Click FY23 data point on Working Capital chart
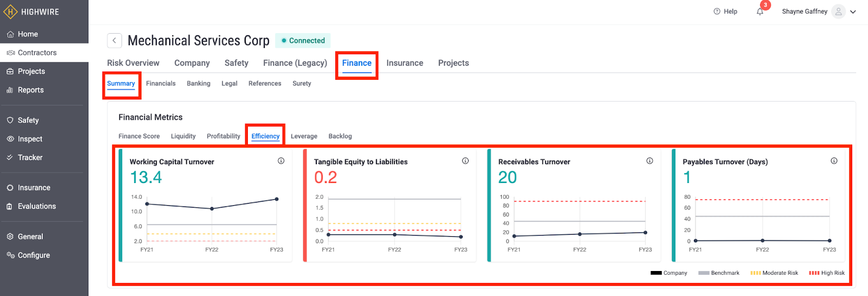 click(x=277, y=199)
